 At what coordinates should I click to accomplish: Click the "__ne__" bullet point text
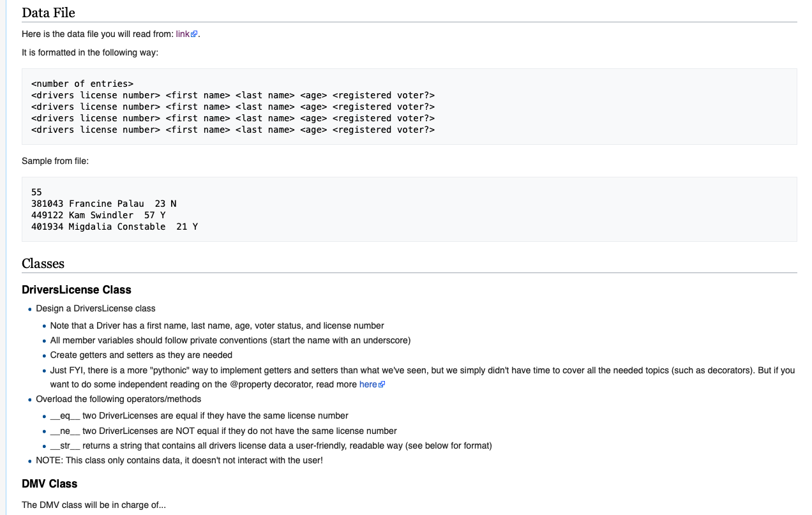tap(223, 431)
